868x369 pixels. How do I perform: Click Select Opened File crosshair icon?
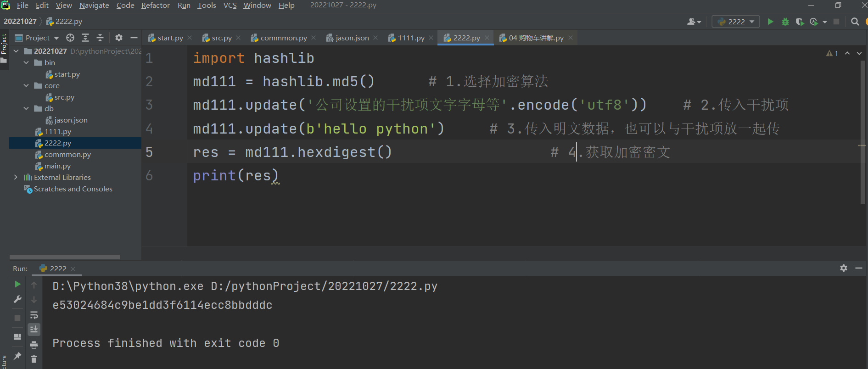click(x=70, y=38)
